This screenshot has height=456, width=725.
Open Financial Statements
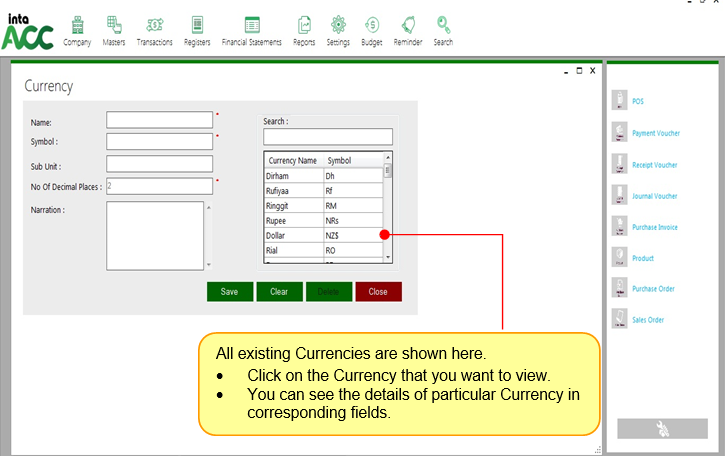tap(252, 25)
